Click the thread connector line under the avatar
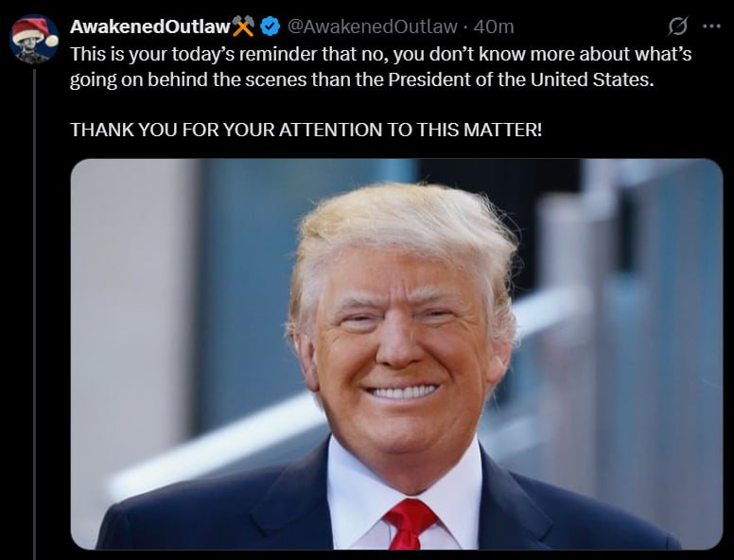This screenshot has height=560, width=734. 35,314
